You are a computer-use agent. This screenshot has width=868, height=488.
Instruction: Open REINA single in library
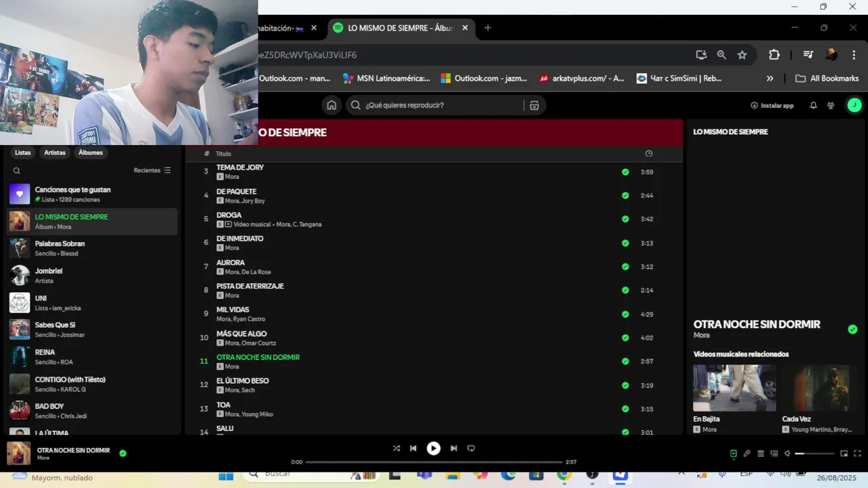(92, 357)
